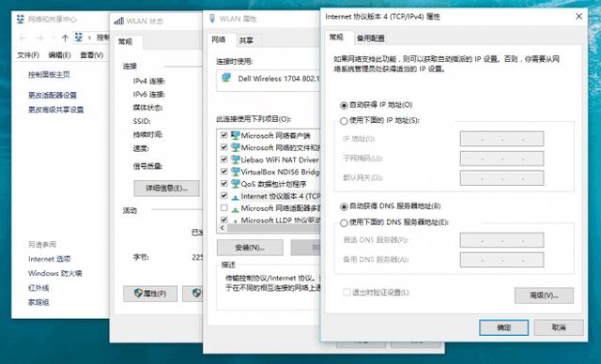Image resolution: width=601 pixels, height=364 pixels.
Task: Click up arrow in 网络和共享中心
Action: pos(65,38)
